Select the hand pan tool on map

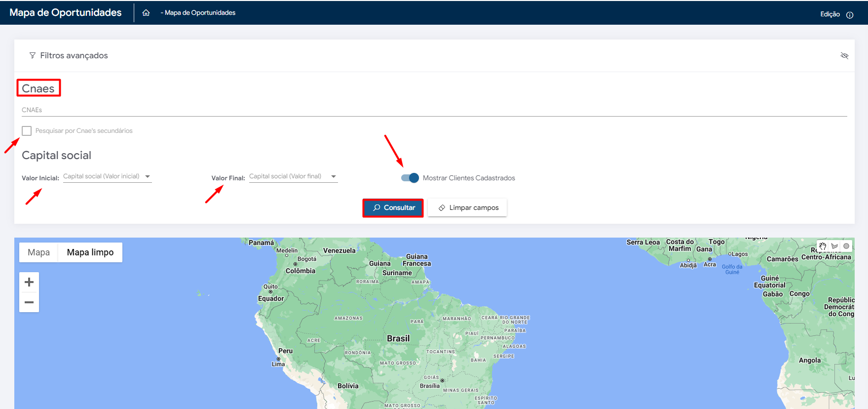(x=823, y=246)
